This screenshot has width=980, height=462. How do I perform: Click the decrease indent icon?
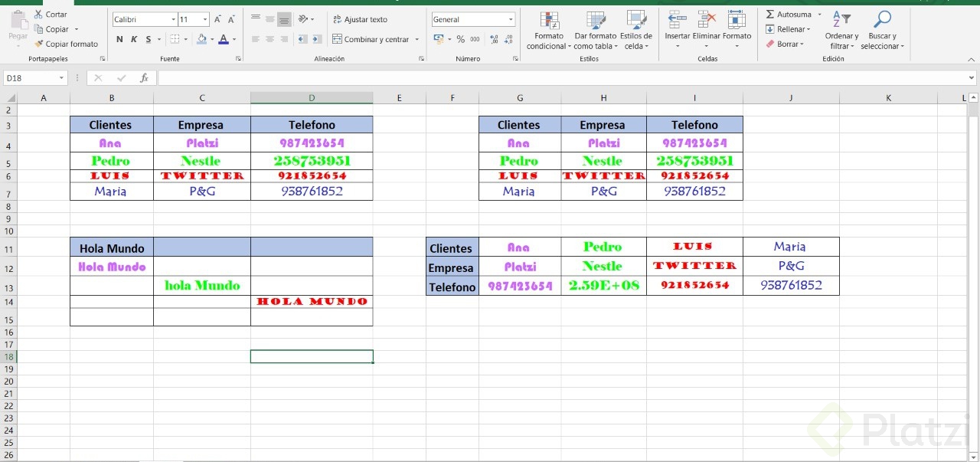tap(302, 39)
